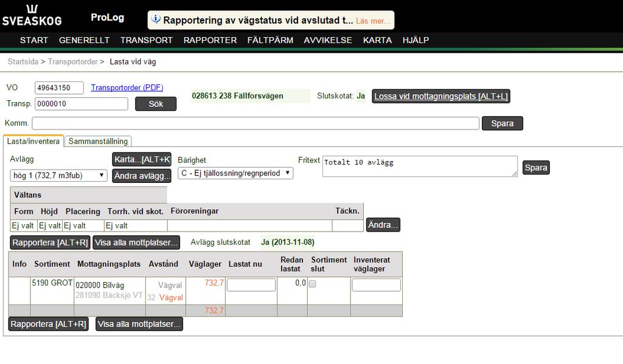Click the red Vägval link in Avstånd column
Screen dimensions: 623x364
tap(171, 297)
